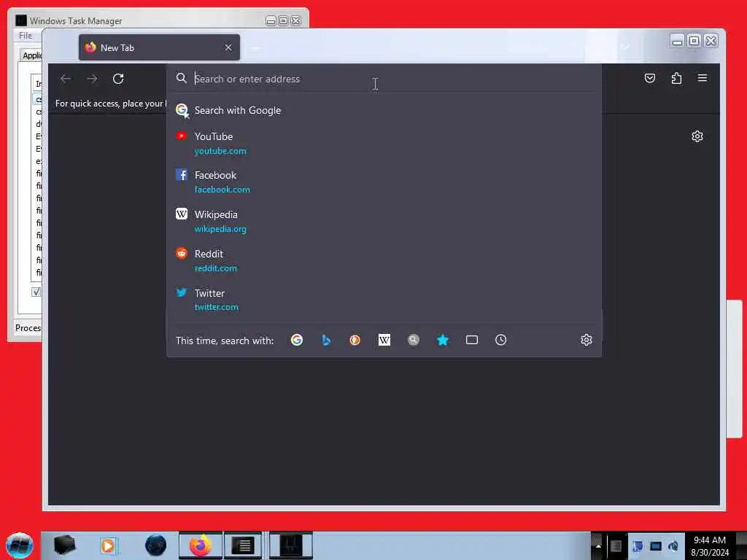Select the YouTube suggestion row

(384, 144)
